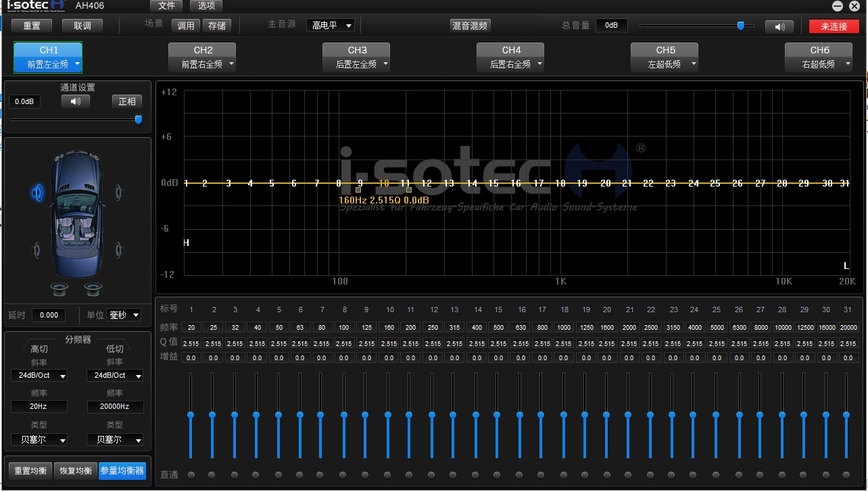
Task: Open the 选项 menu
Action: point(206,6)
